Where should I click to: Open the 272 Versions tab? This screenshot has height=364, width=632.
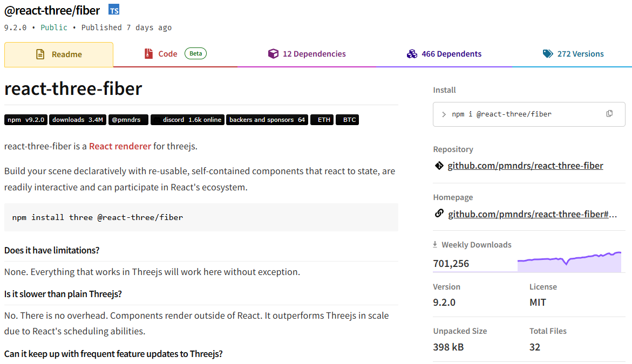pos(573,53)
